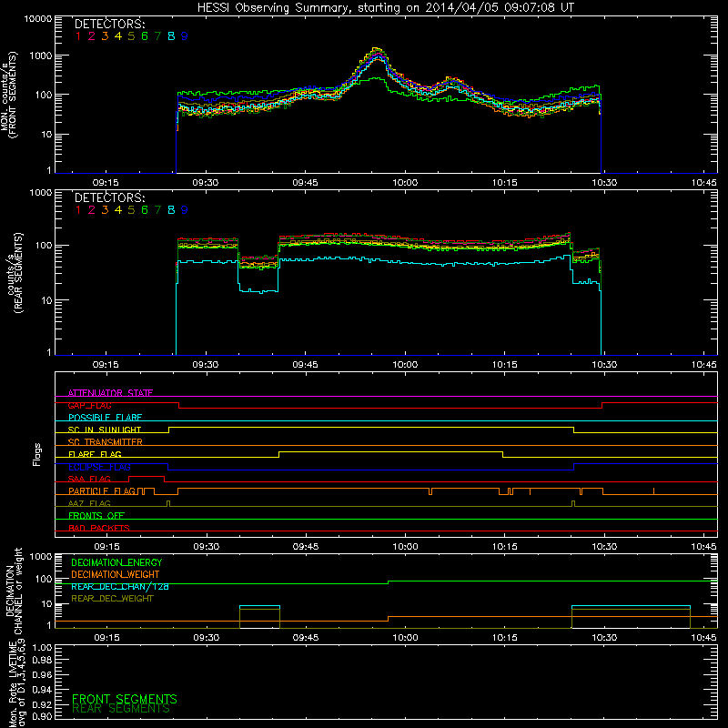The width and height of the screenshot is (728, 728).
Task: Click the 0.94 tick on livetime axis
Action: 42,689
